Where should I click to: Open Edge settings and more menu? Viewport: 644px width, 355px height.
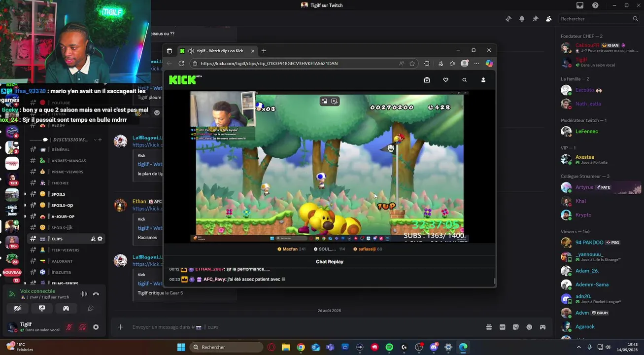point(476,64)
